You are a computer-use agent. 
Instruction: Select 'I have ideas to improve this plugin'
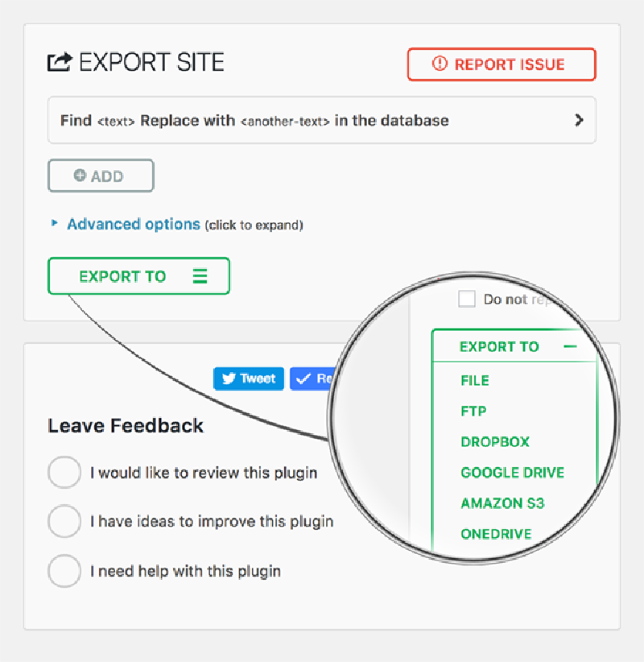[x=64, y=522]
